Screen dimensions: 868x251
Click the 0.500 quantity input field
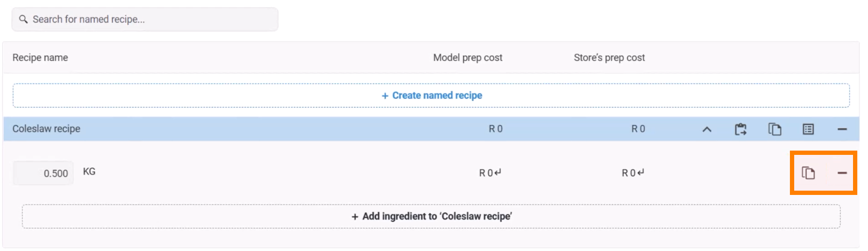(x=43, y=174)
